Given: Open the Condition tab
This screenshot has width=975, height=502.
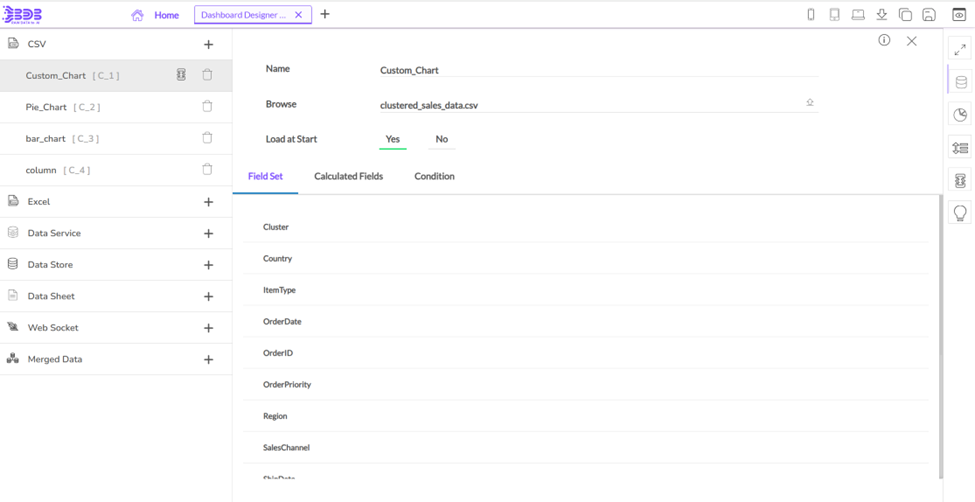Looking at the screenshot, I should click(x=434, y=176).
